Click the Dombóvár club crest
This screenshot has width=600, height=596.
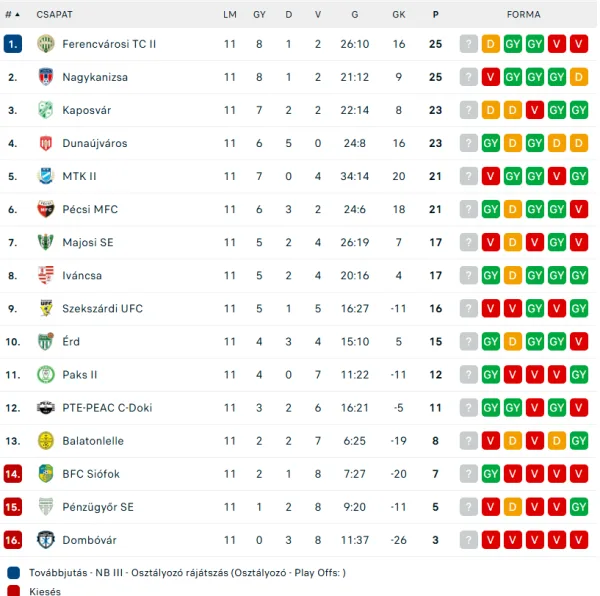click(x=45, y=540)
